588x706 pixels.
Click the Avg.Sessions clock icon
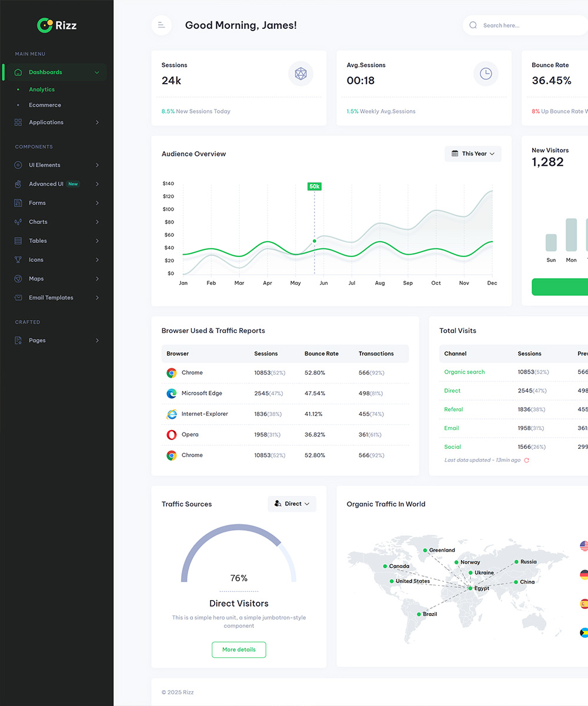coord(486,74)
